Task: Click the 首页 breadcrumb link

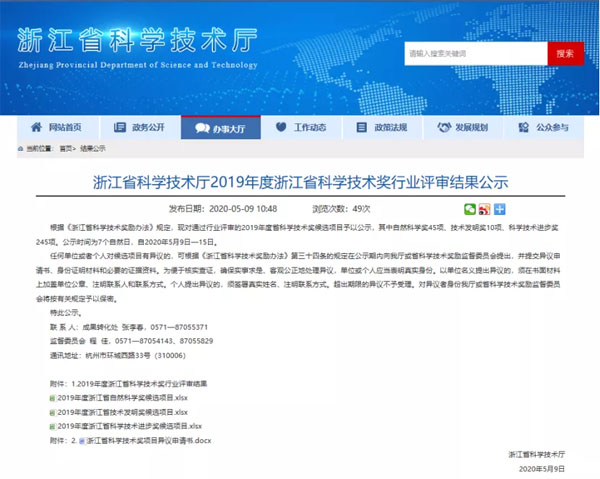Action: (x=66, y=148)
